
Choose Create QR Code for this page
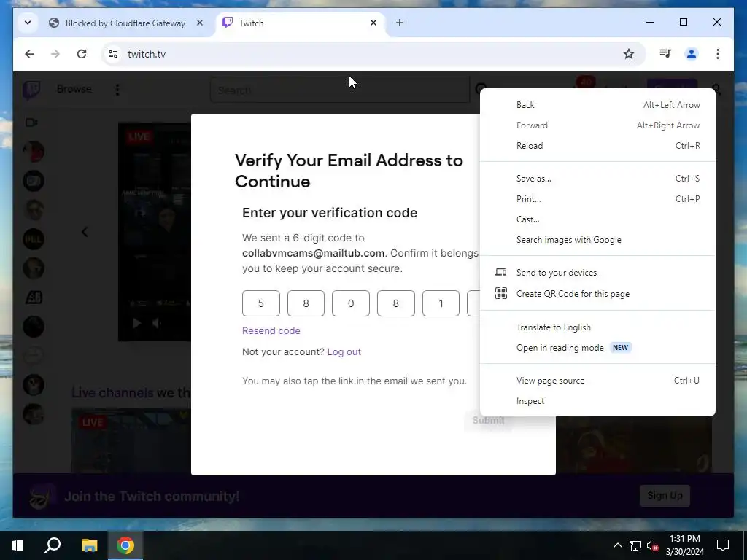point(597,294)
